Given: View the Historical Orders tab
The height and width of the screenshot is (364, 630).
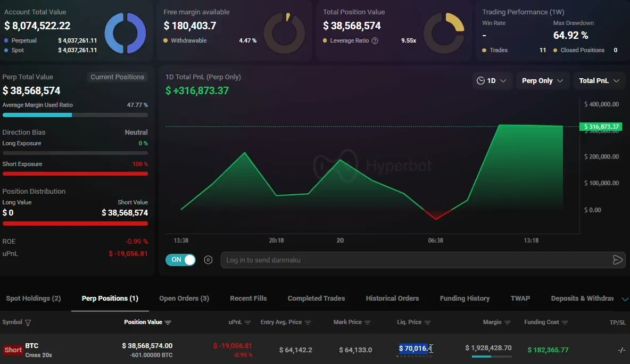Looking at the screenshot, I should [x=392, y=299].
